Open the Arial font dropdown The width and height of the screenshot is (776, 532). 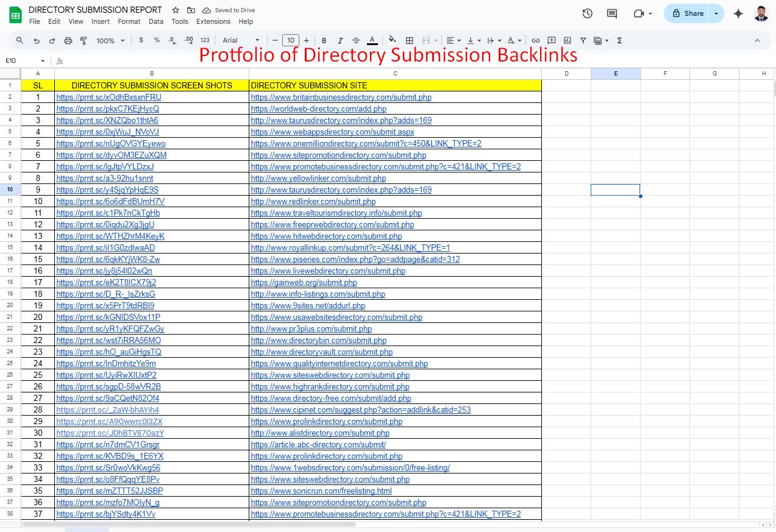pos(241,41)
